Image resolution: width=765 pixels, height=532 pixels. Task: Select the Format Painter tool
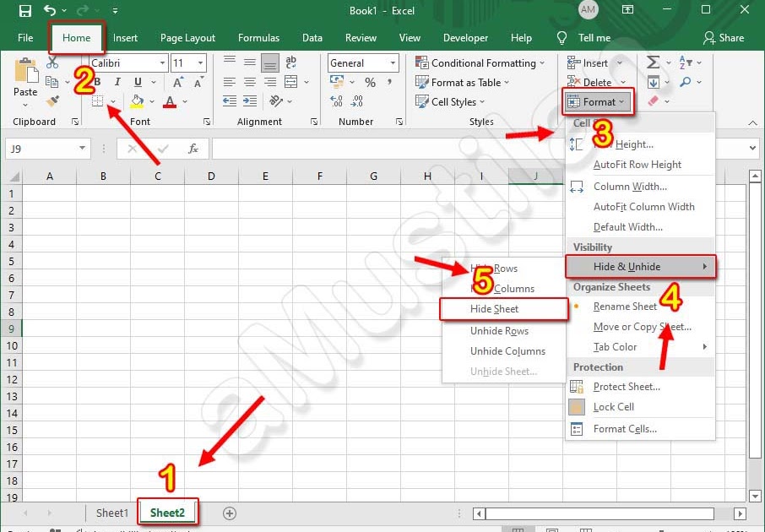coord(52,101)
